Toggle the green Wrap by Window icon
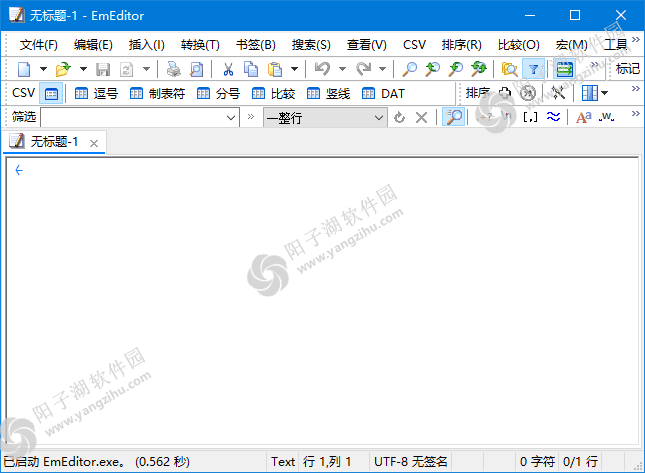Image resolution: width=645 pixels, height=473 pixels. pyautogui.click(x=564, y=69)
